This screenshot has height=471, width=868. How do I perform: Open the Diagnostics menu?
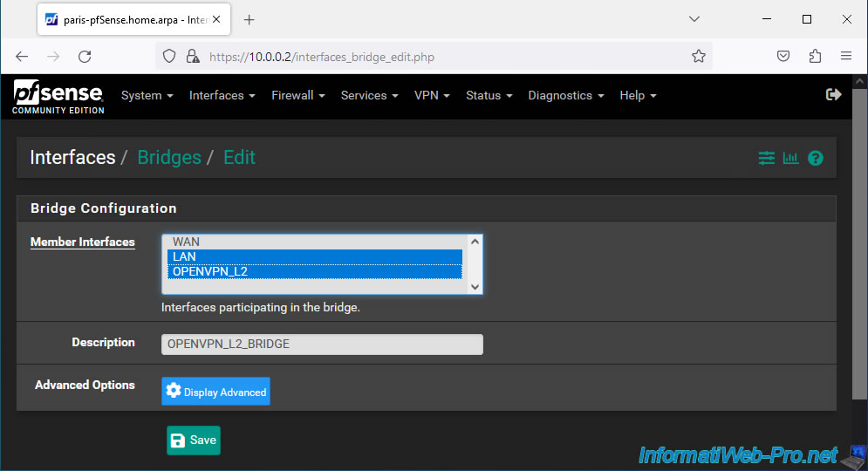click(x=566, y=96)
